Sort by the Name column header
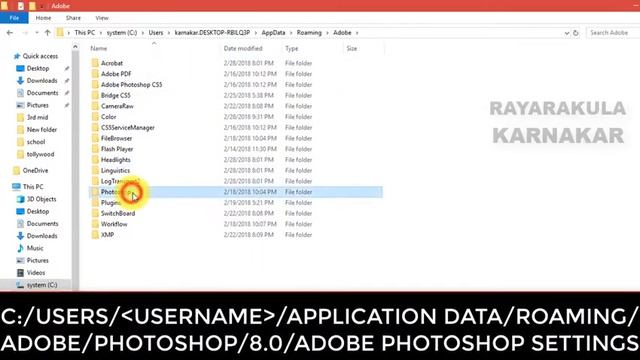Image resolution: width=640 pixels, height=360 pixels. (x=99, y=49)
